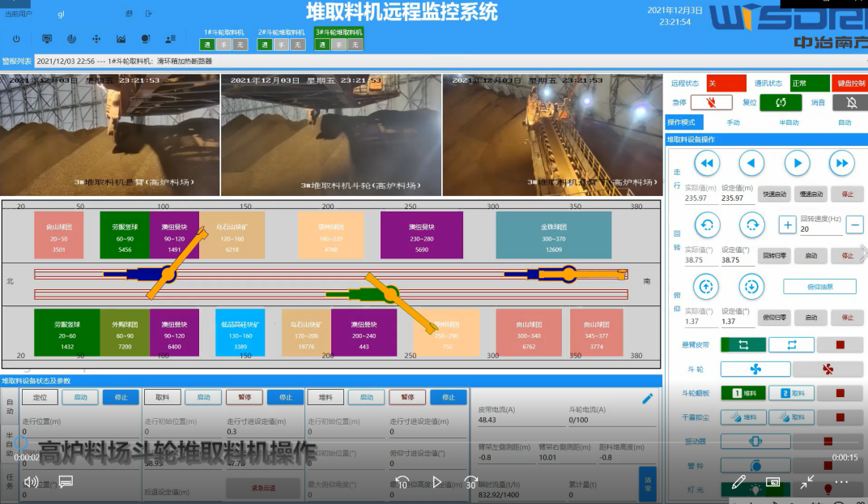This screenshot has height=504, width=868.
Task: Click the 慢速启动 slow start button
Action: tap(811, 194)
